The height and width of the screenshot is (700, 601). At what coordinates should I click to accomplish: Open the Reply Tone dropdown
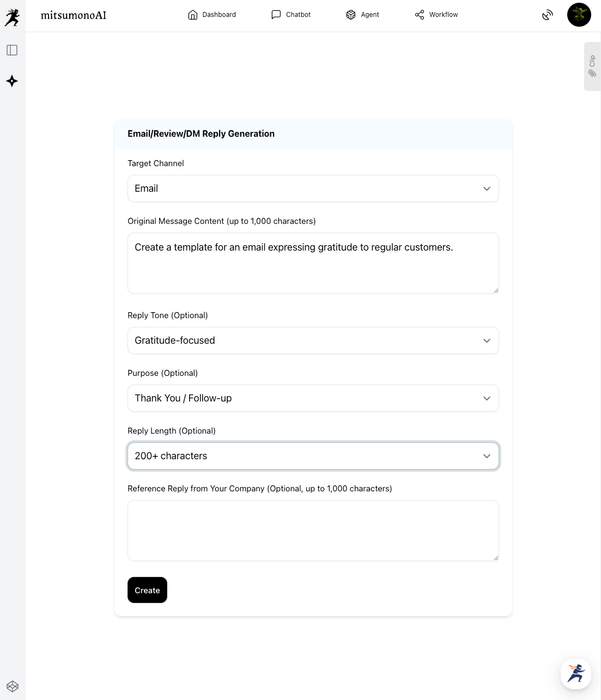pyautogui.click(x=313, y=340)
